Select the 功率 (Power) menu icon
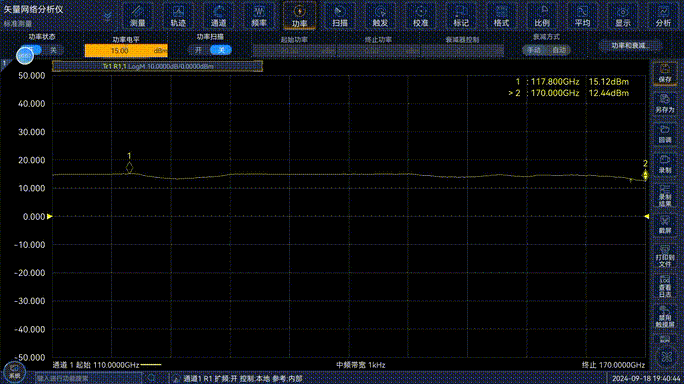Screen dimensions: 684x384 point(299,16)
